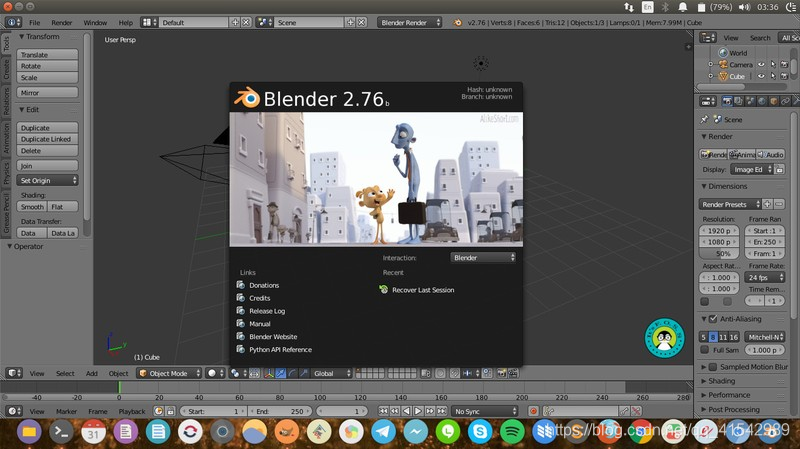Open Spotify from the dock
800x449 pixels.
512,432
